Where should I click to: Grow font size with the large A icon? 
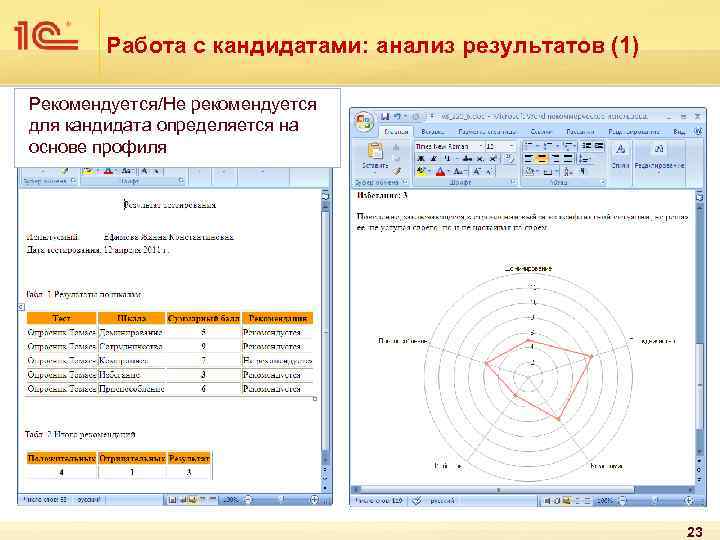pyautogui.click(x=477, y=171)
